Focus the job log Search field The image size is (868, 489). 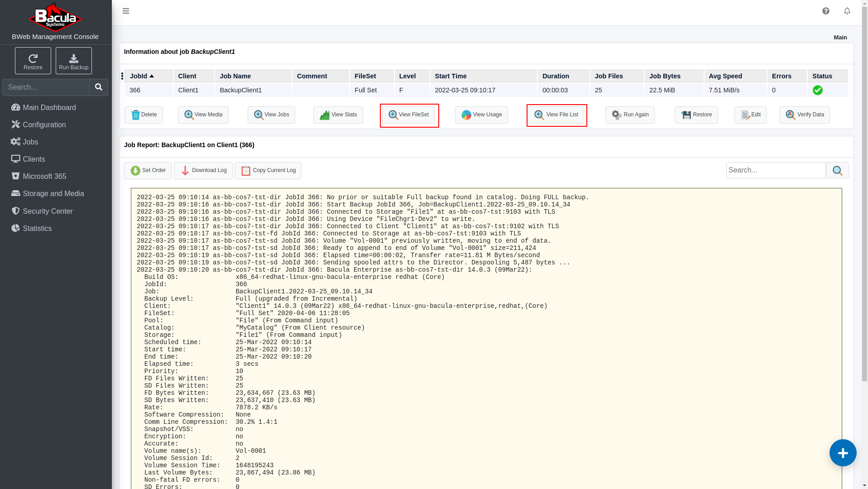(776, 170)
